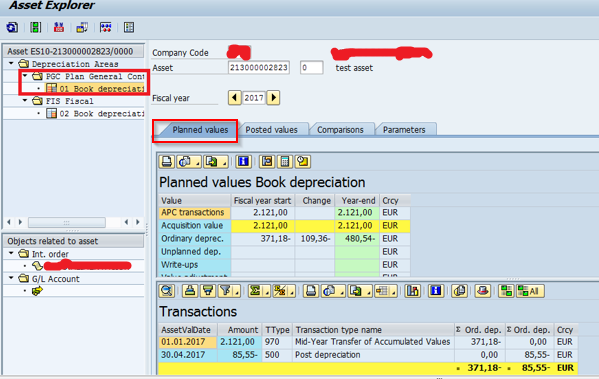Click the 01.01.2017 transaction date cell

(188, 342)
